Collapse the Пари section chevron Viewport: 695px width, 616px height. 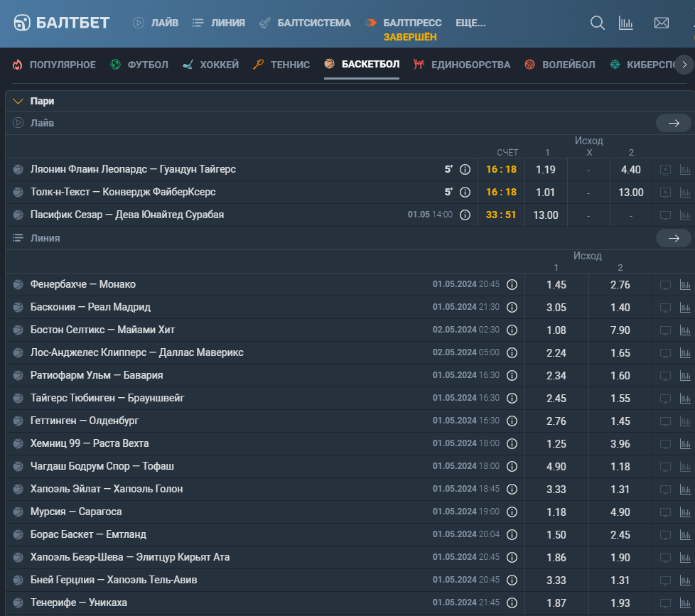[x=18, y=101]
